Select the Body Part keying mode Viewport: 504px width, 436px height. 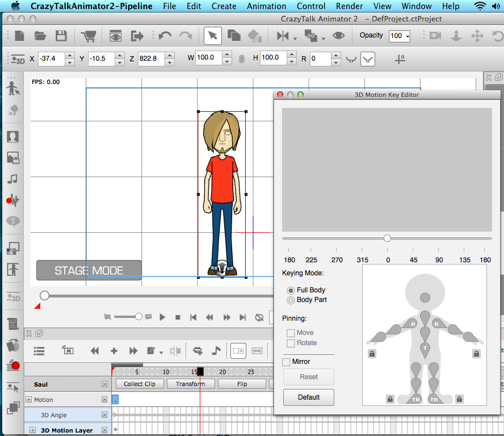coord(291,300)
